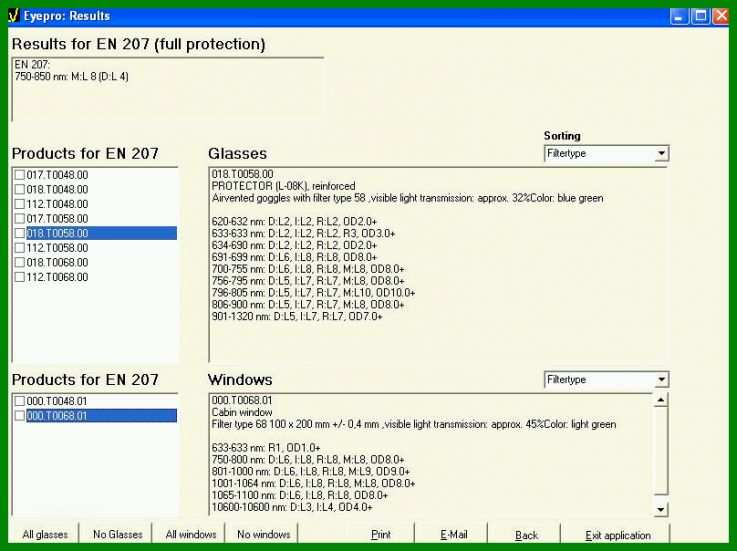Select 112.T0058.00 product row
Image resolution: width=737 pixels, height=551 pixels.
pyautogui.click(x=57, y=248)
